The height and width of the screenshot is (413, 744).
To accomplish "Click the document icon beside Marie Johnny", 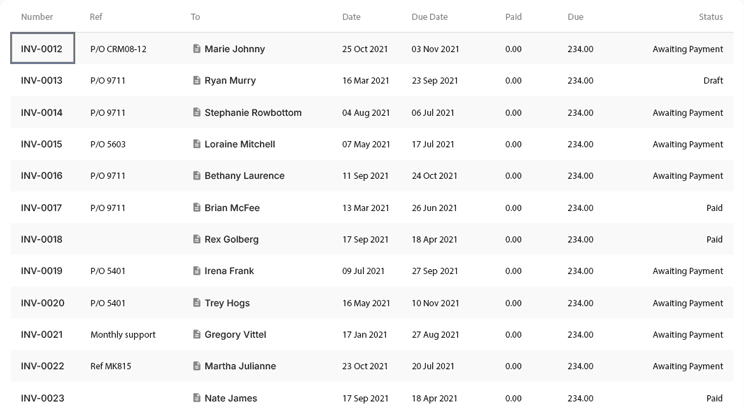I will point(197,49).
